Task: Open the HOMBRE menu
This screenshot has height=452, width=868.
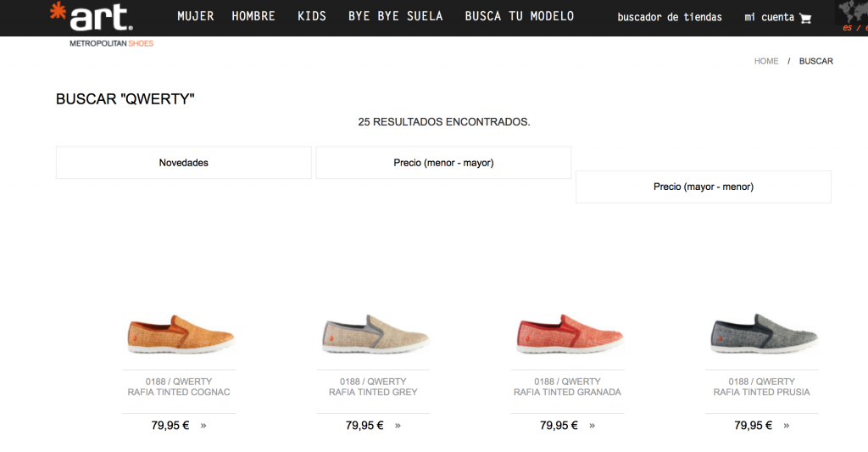Action: [x=253, y=16]
